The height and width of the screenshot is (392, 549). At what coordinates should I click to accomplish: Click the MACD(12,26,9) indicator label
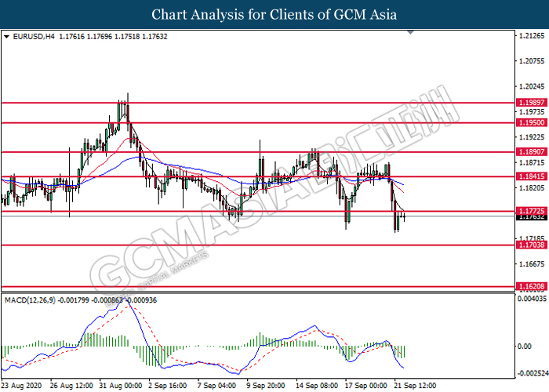click(30, 300)
